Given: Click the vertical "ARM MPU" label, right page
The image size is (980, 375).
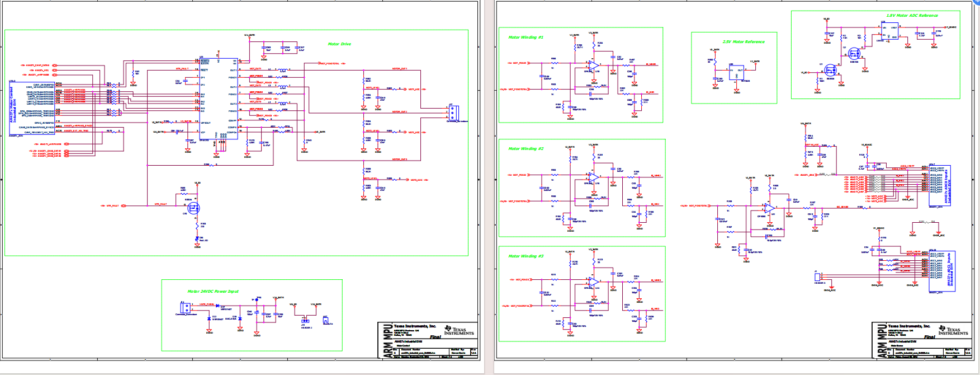Looking at the screenshot, I should [882, 341].
